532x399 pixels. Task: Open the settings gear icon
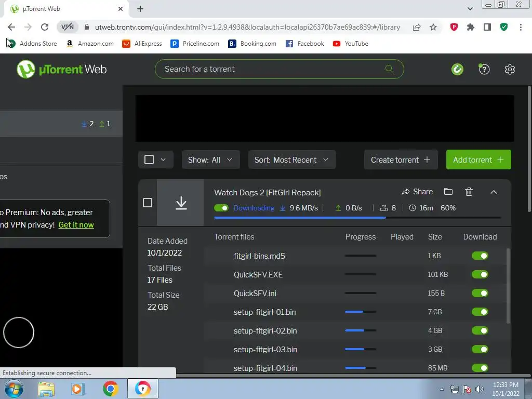510,69
